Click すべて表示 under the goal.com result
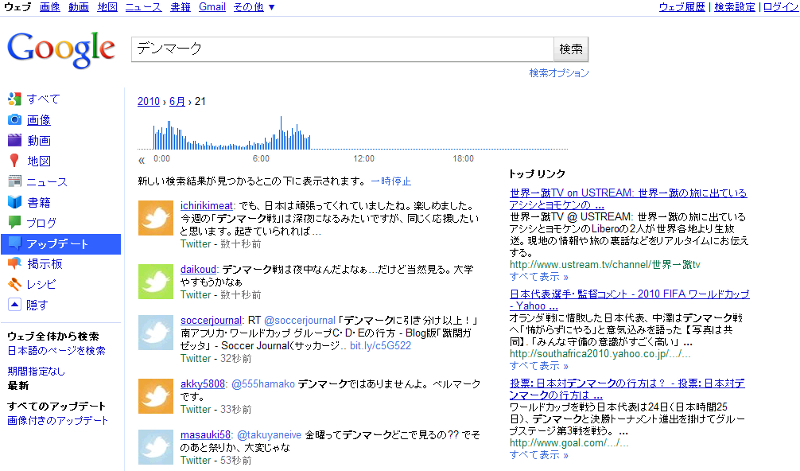The image size is (800, 471). (539, 455)
